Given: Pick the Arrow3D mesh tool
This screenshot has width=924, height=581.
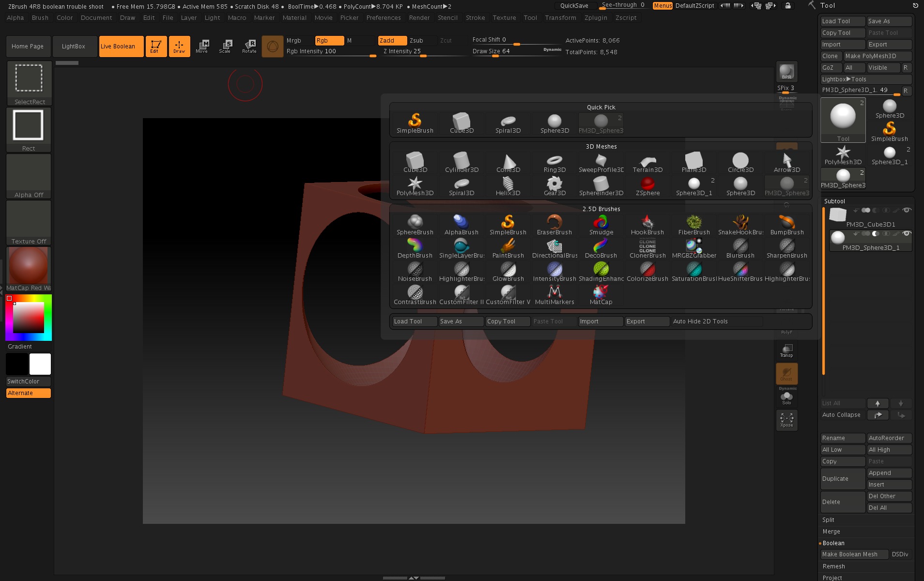Looking at the screenshot, I should 787,163.
